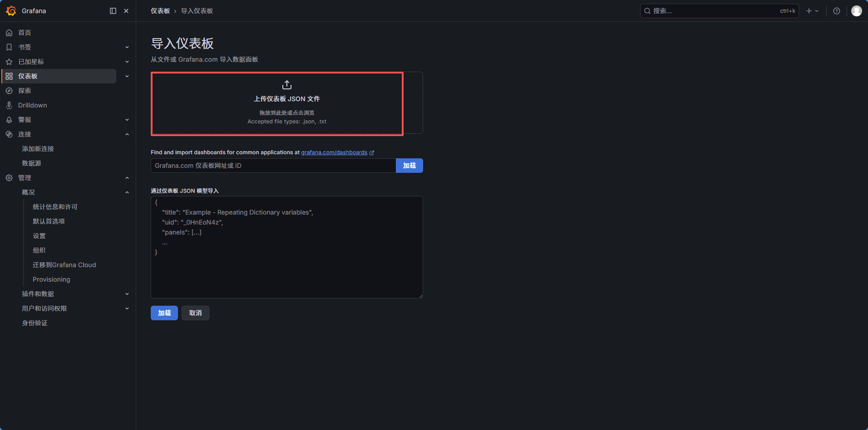
Task: Click the upload icon in drop zone
Action: (287, 85)
